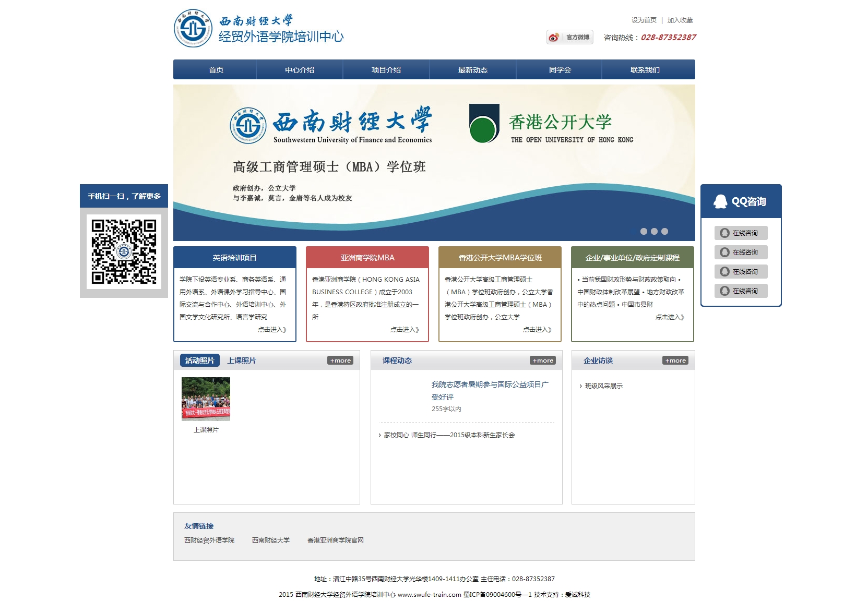Click the MBA banner image

pos(434,163)
